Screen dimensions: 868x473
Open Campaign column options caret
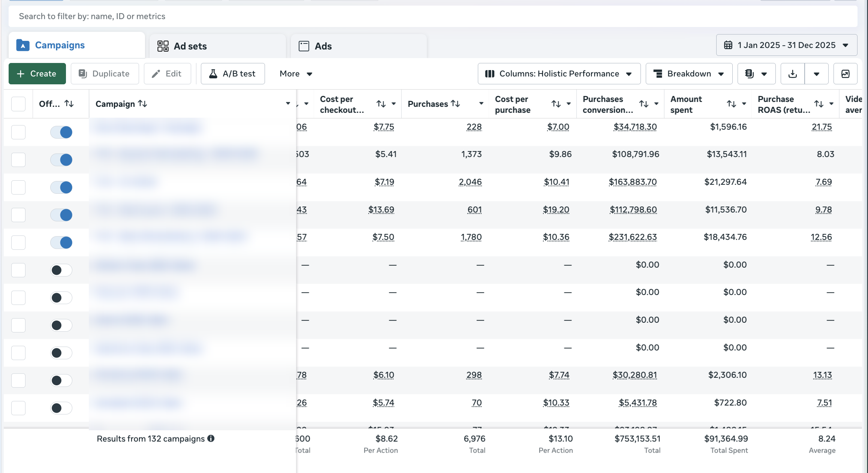[288, 103]
